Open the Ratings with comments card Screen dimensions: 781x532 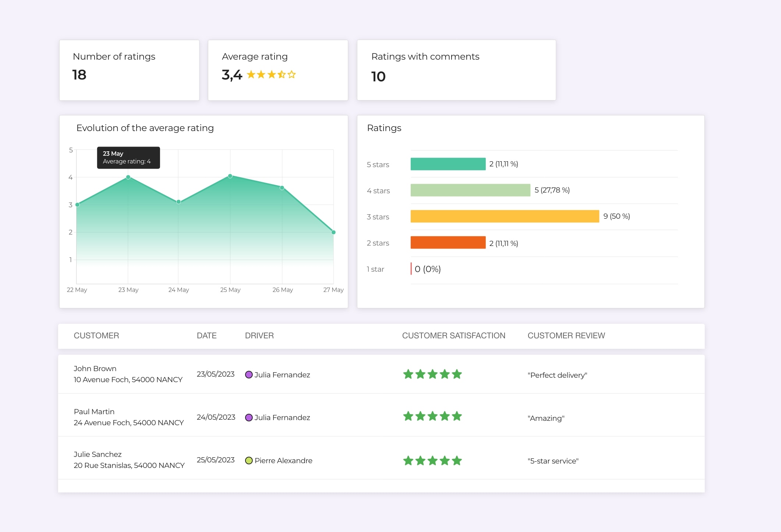pos(456,70)
